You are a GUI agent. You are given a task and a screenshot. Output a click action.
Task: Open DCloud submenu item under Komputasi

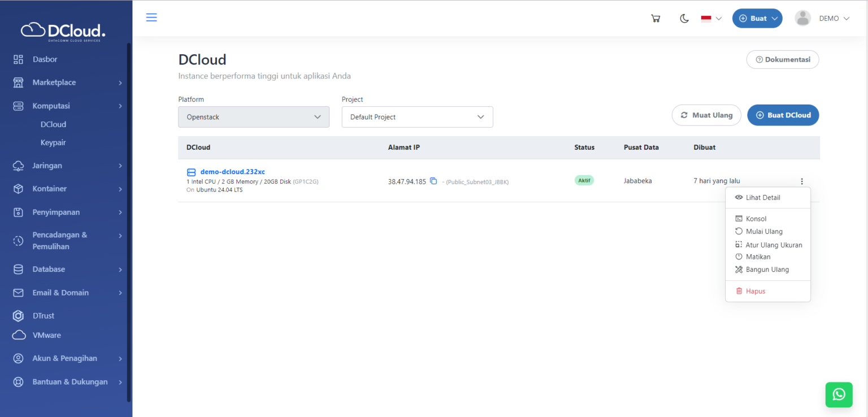(53, 124)
